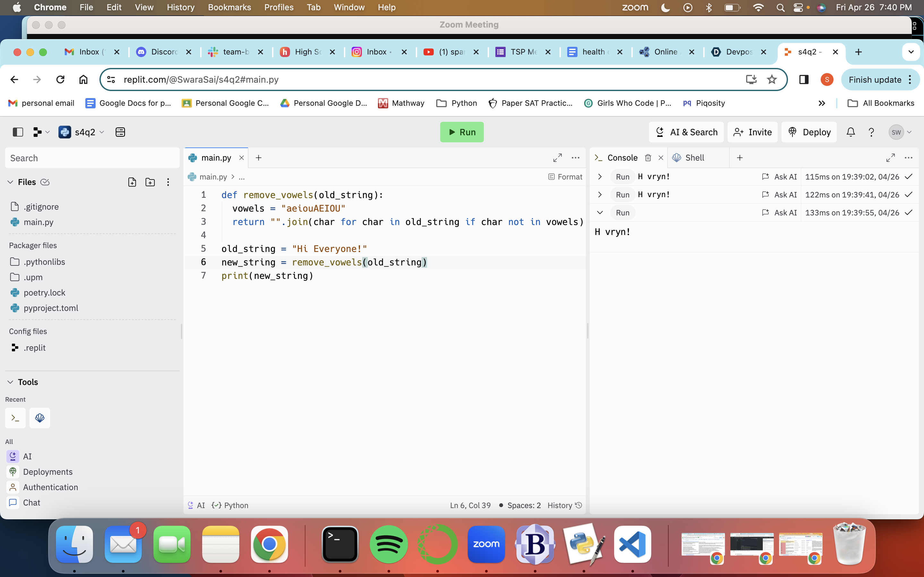The width and height of the screenshot is (924, 577).
Task: Collapse the Files section
Action: 10,182
